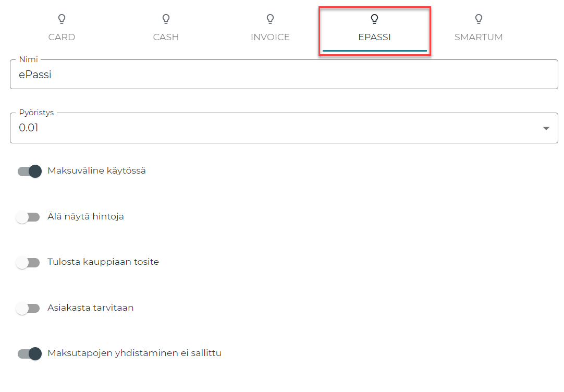This screenshot has height=392, width=564.
Task: Enable Asiakasta tarvitaan toggle
Action: [x=28, y=308]
